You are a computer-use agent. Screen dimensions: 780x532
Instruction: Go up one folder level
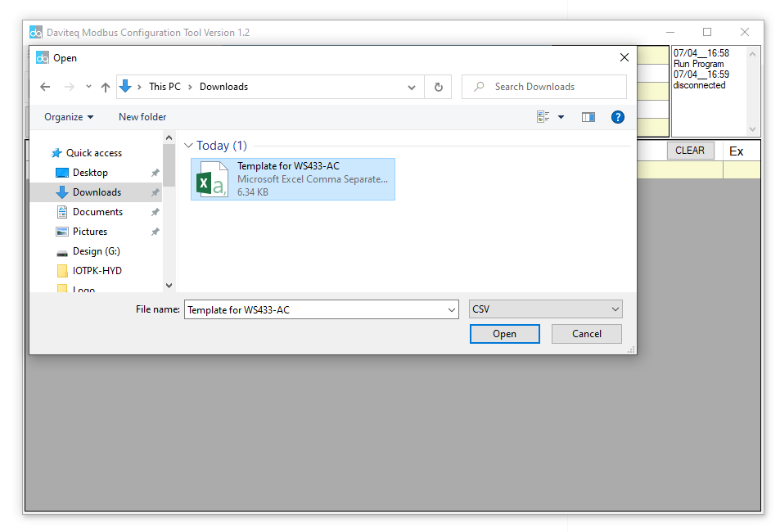tap(105, 87)
